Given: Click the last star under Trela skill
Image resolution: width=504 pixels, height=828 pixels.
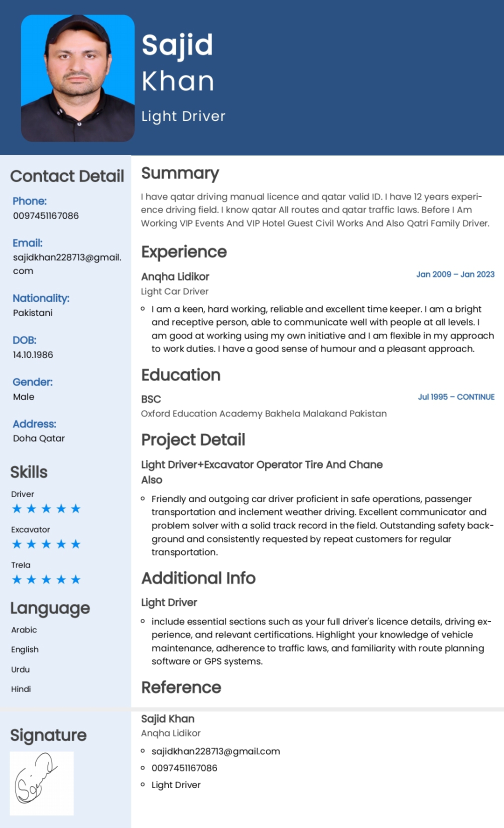Looking at the screenshot, I should pyautogui.click(x=75, y=579).
